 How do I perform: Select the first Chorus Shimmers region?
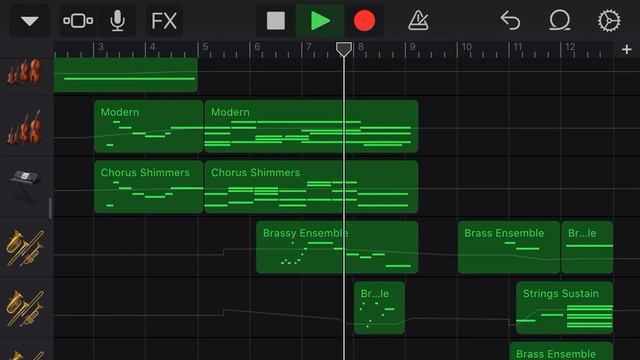(149, 187)
